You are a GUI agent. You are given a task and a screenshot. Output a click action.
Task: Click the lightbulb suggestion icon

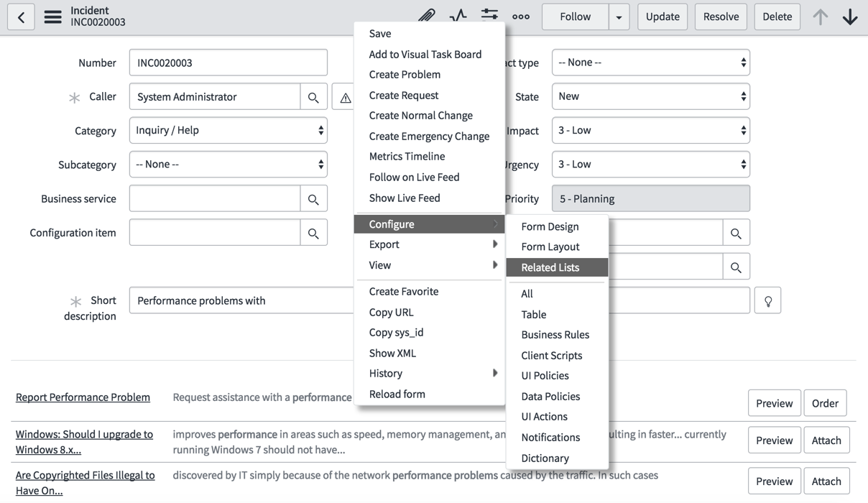pyautogui.click(x=768, y=301)
